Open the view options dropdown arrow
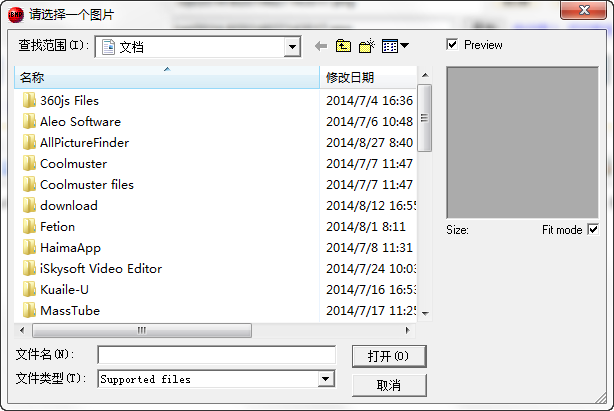 click(404, 46)
